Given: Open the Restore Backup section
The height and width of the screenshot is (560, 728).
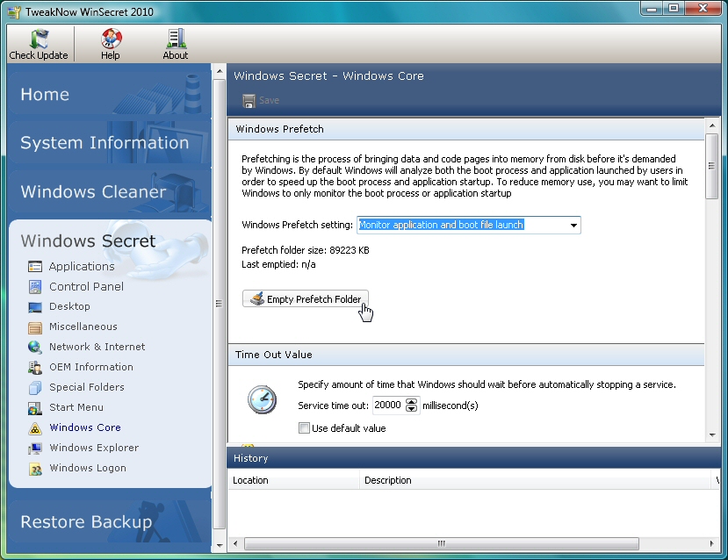Looking at the screenshot, I should [x=110, y=521].
